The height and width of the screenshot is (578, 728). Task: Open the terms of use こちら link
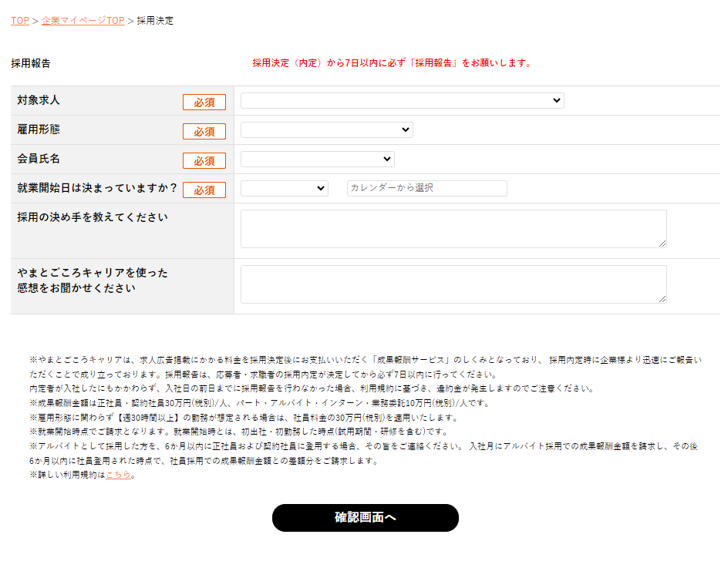click(118, 476)
